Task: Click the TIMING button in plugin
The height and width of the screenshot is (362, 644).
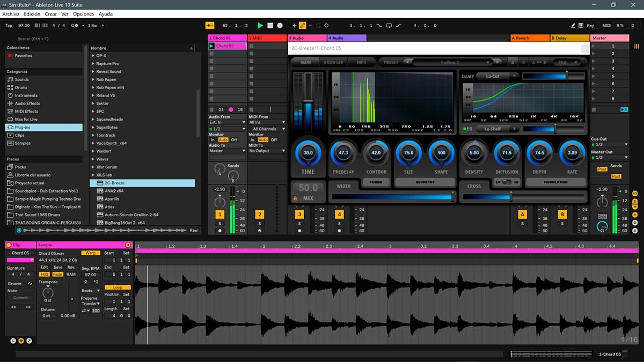Action: (x=376, y=182)
